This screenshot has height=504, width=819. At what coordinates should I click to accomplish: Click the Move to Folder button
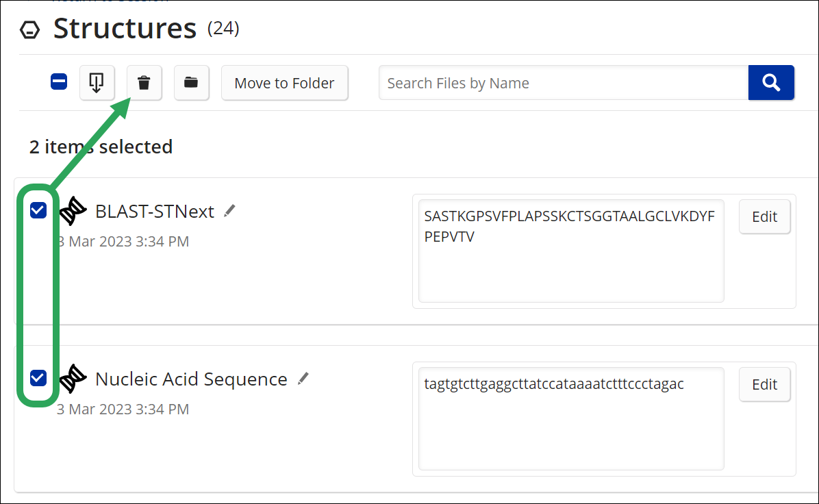[x=285, y=83]
